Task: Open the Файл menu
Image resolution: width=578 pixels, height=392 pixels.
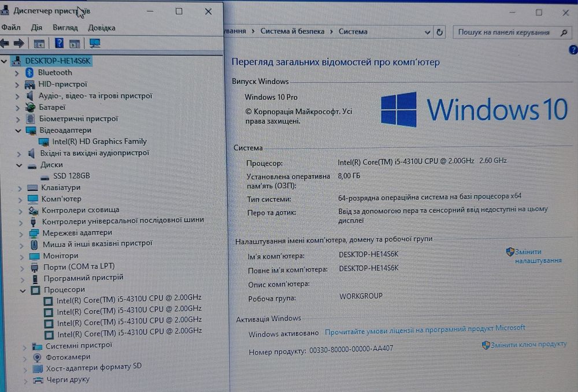Action: 10,27
